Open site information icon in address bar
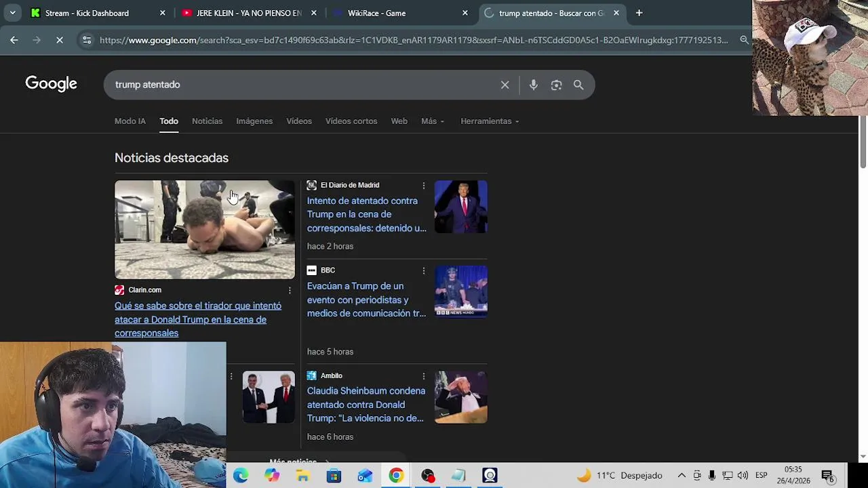Viewport: 868px width, 488px height. coord(87,40)
